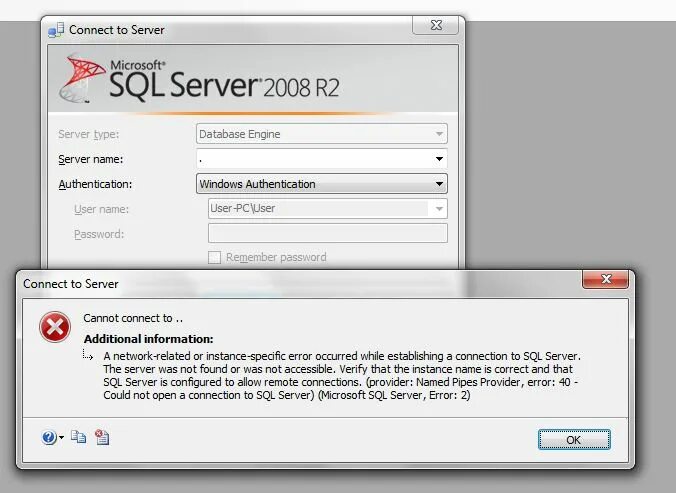Click the additional information arrow icon
Screen dimensions: 676x493
click(88, 355)
